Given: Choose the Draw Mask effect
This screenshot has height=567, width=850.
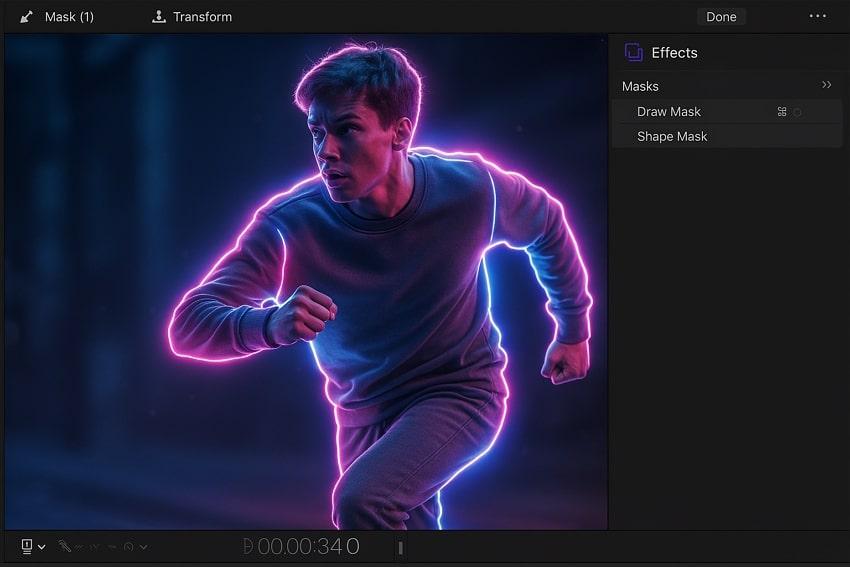Looking at the screenshot, I should coord(726,112).
